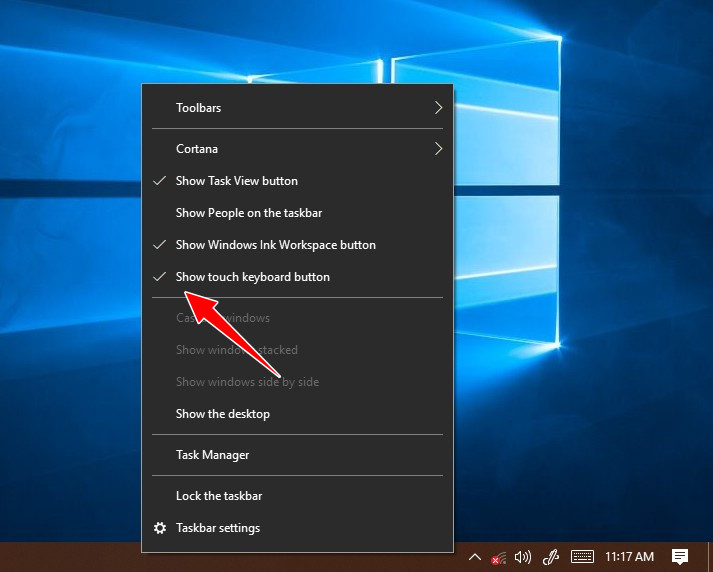
Task: Open Taskbar settings
Action: pos(218,528)
